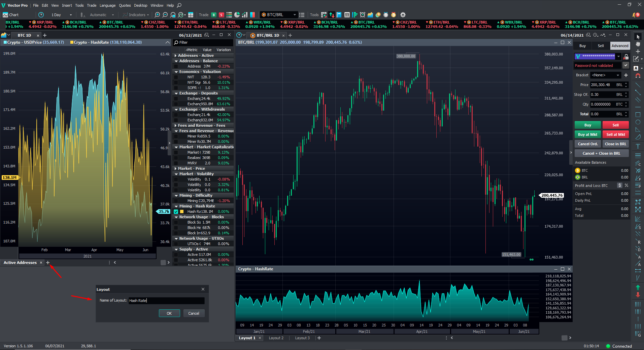This screenshot has width=644, height=350.
Task: Click the Cancel Ord. button
Action: [587, 144]
